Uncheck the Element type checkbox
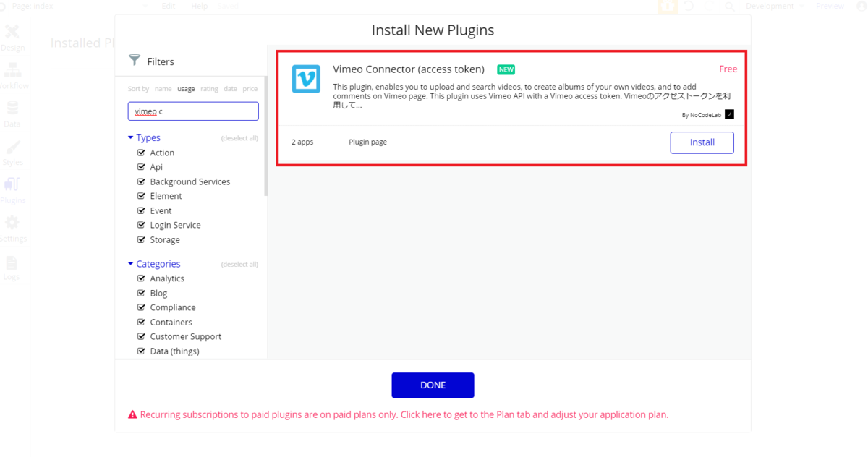Screen dimensions: 868x457 [142, 196]
